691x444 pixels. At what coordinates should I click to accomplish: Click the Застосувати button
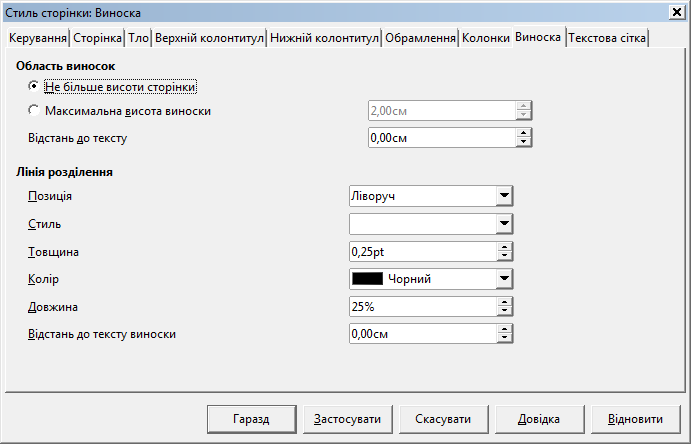[347, 419]
